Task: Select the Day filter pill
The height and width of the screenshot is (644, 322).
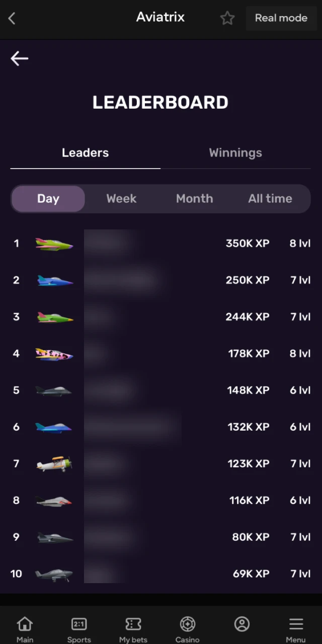Action: click(48, 198)
